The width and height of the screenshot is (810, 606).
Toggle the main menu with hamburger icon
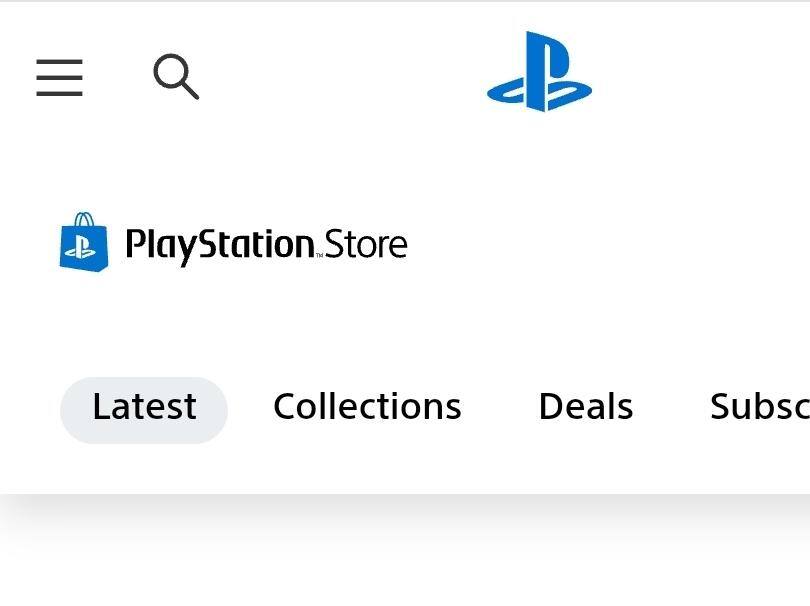pos(60,77)
